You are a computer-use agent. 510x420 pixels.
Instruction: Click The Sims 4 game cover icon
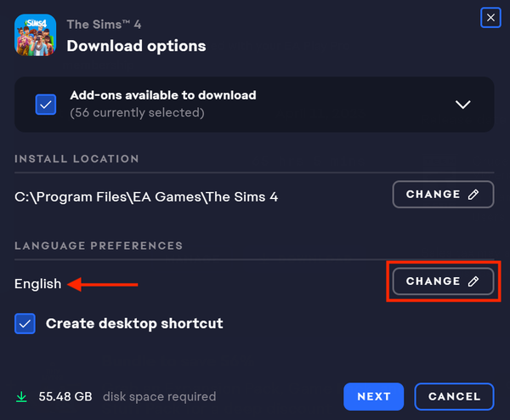35,34
